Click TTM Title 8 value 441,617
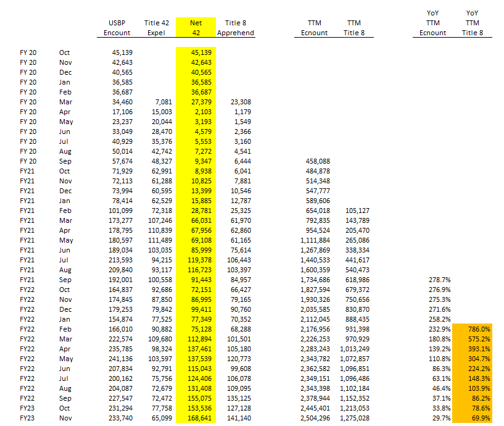This screenshot has height=426, width=504. pos(357,260)
